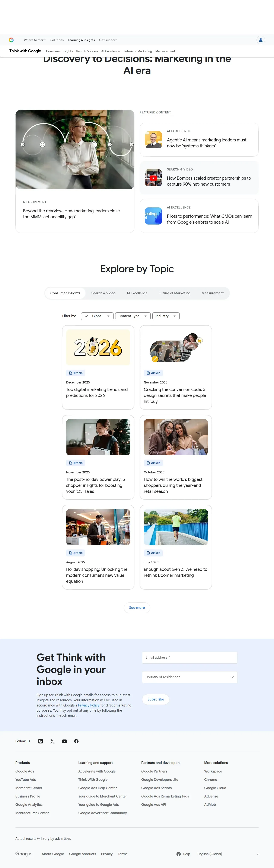Click the Think with Google logo
The width and height of the screenshot is (274, 868).
pyautogui.click(x=25, y=51)
